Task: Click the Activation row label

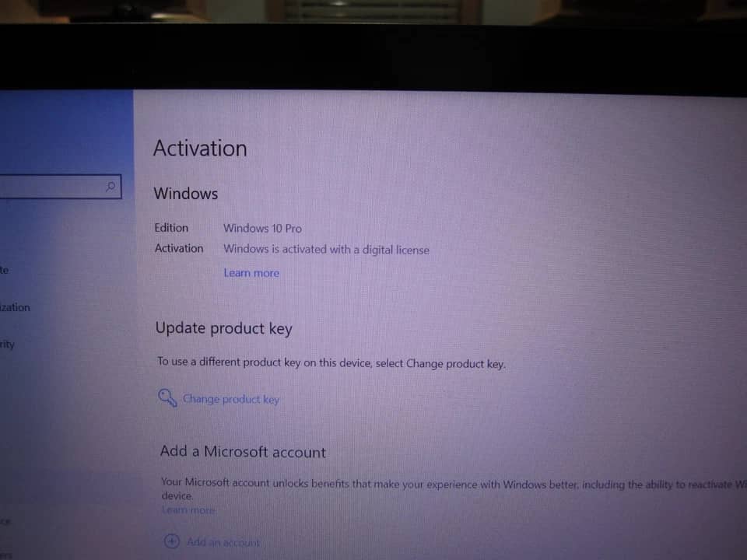Action: coord(179,248)
